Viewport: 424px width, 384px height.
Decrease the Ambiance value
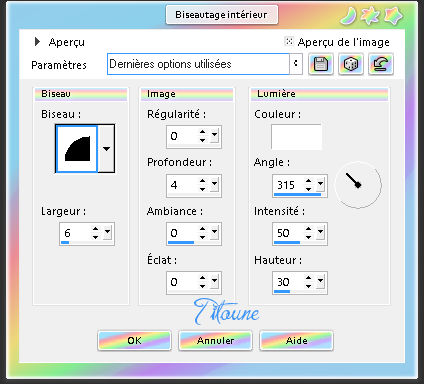203,237
